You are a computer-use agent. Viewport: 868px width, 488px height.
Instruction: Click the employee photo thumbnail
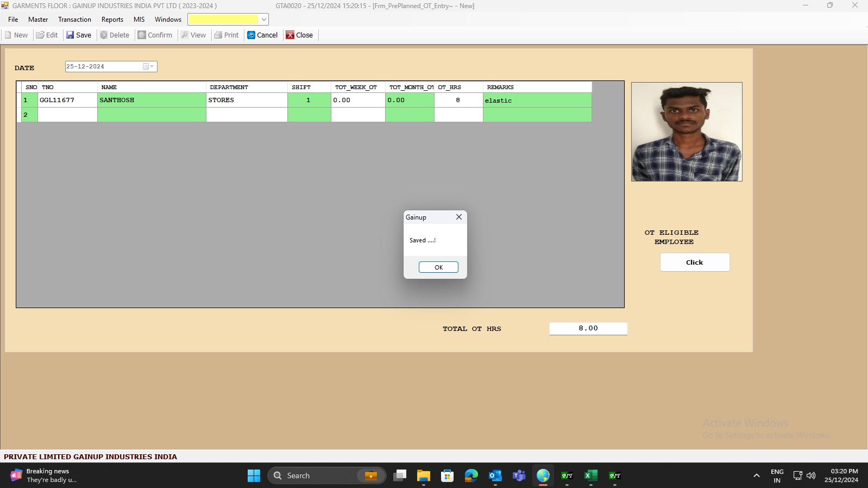pyautogui.click(x=687, y=132)
